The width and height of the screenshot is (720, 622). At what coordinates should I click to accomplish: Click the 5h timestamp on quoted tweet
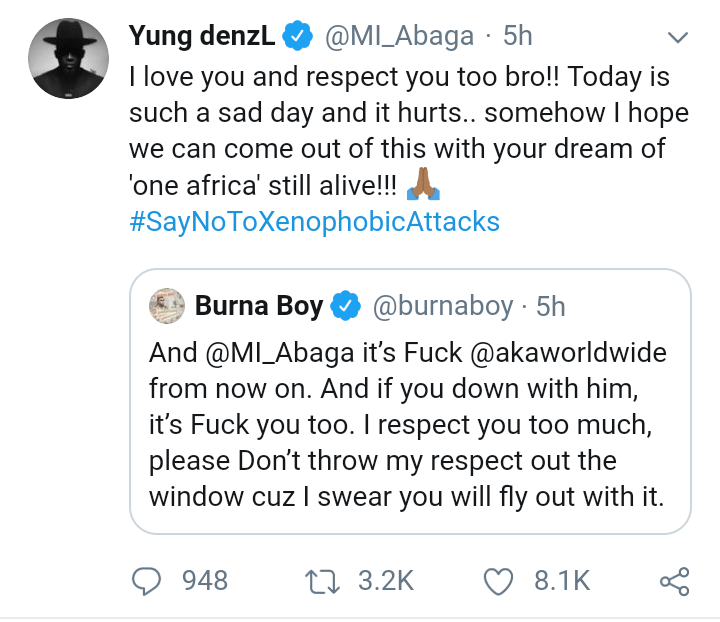coord(552,306)
